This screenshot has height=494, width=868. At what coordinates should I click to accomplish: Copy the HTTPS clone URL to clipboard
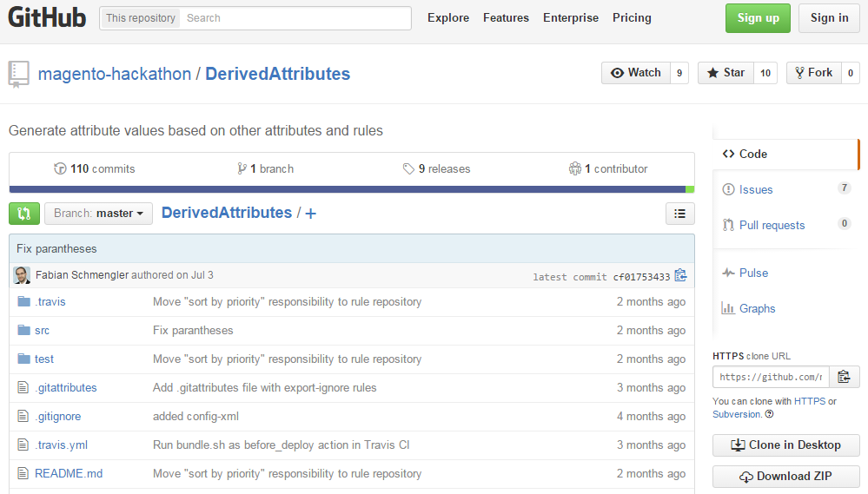[845, 377]
